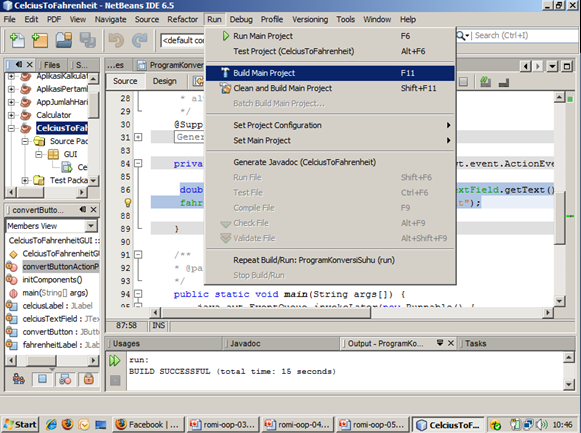
Task: Choose Run Main Project menu entry
Action: pos(330,36)
